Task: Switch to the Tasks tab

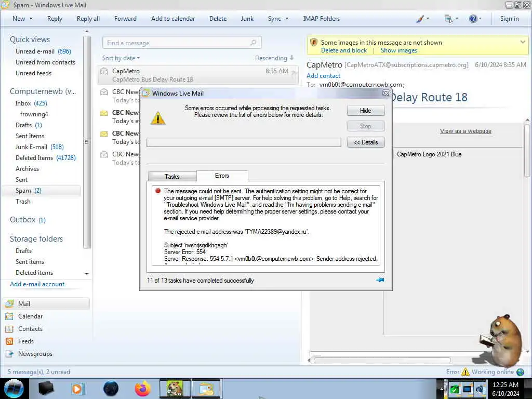Action: (x=172, y=177)
